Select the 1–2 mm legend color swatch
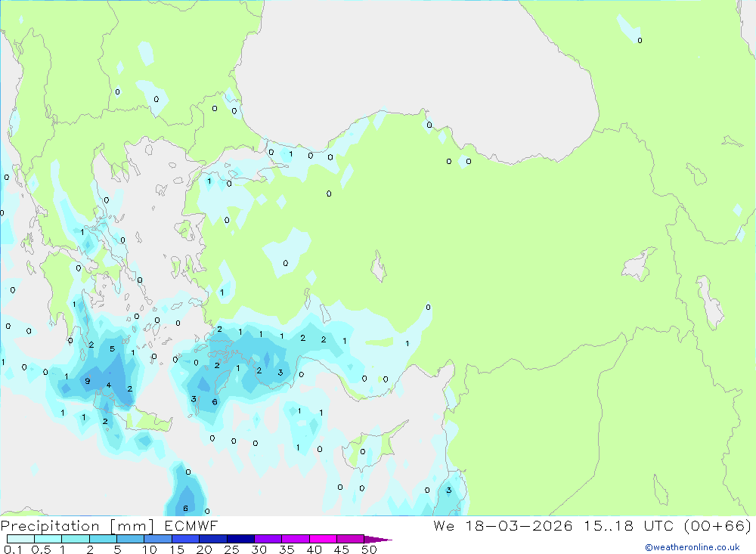The height and width of the screenshot is (554, 756). pos(76,539)
